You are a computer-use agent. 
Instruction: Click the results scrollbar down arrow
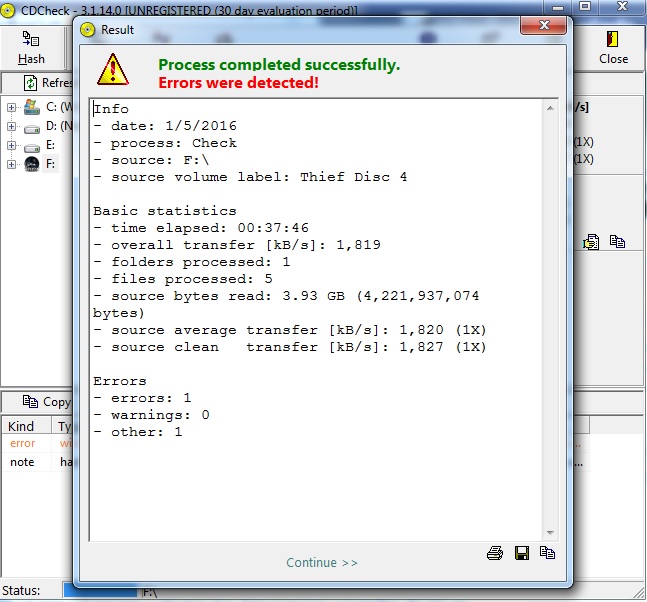550,533
